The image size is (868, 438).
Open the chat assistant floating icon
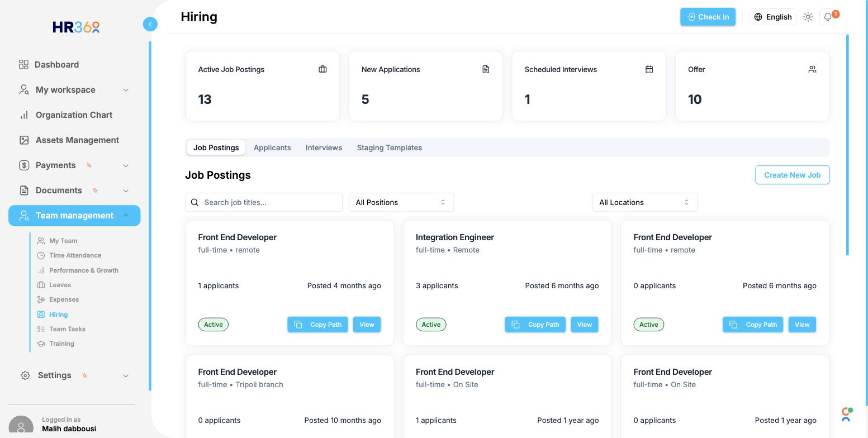coord(847,414)
